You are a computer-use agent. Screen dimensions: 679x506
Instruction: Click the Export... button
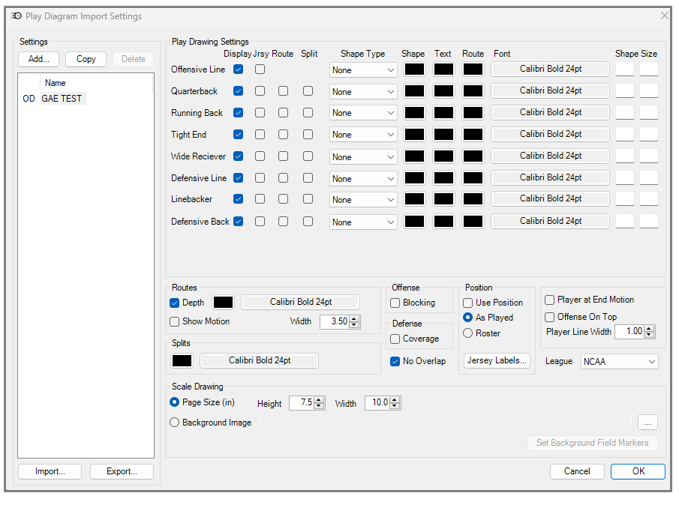[x=122, y=471]
